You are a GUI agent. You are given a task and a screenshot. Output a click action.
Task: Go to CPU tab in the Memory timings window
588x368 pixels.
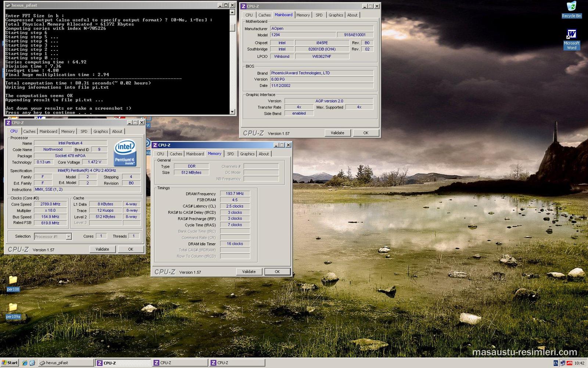click(x=161, y=154)
